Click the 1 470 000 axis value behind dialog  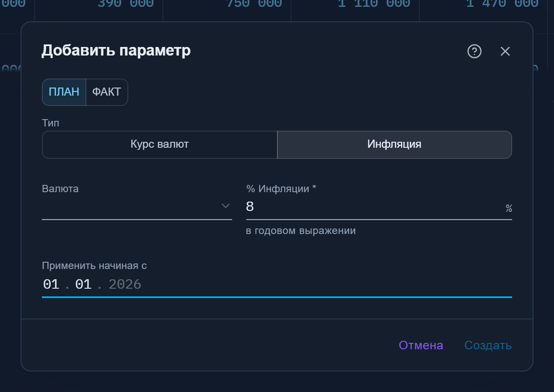502,4
